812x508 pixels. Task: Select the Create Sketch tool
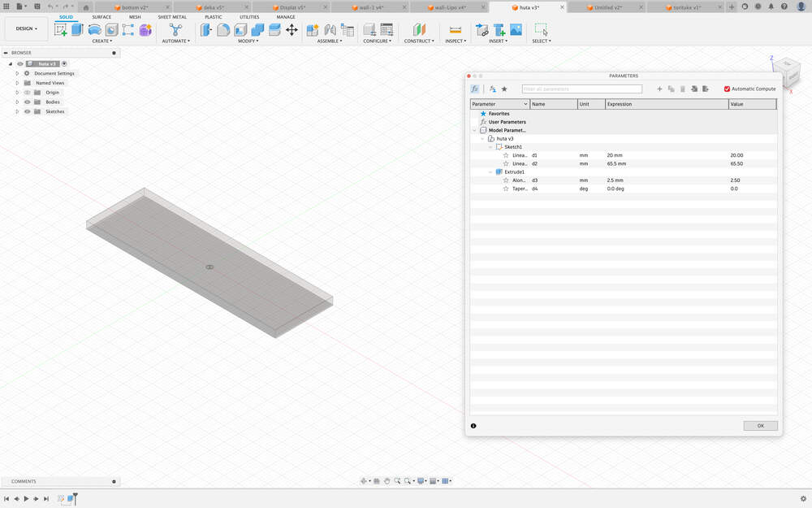61,29
